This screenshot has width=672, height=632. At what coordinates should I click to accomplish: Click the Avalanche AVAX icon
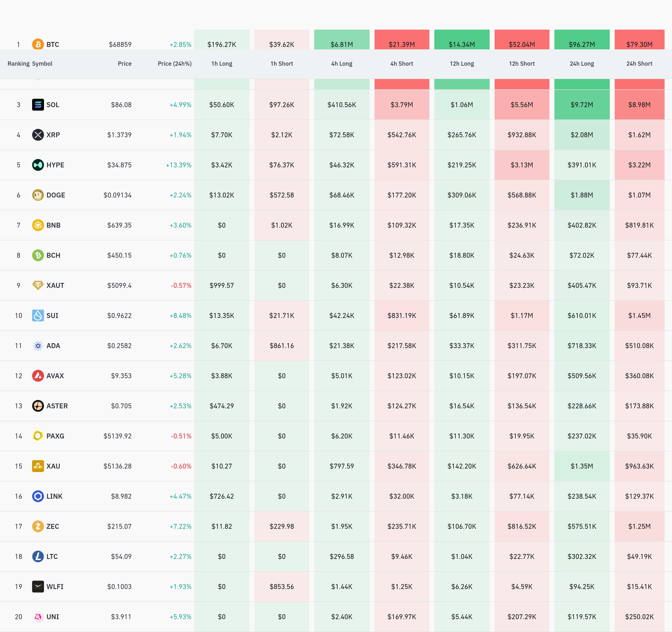(38, 375)
